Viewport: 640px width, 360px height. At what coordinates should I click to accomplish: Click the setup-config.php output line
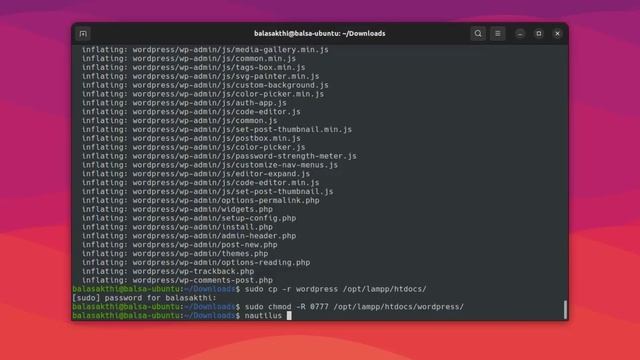click(x=189, y=218)
